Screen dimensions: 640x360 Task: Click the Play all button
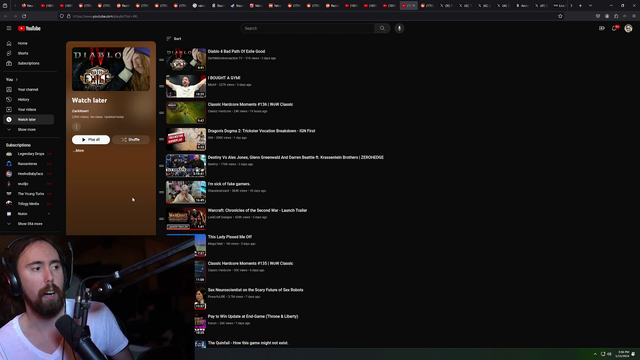click(x=91, y=140)
